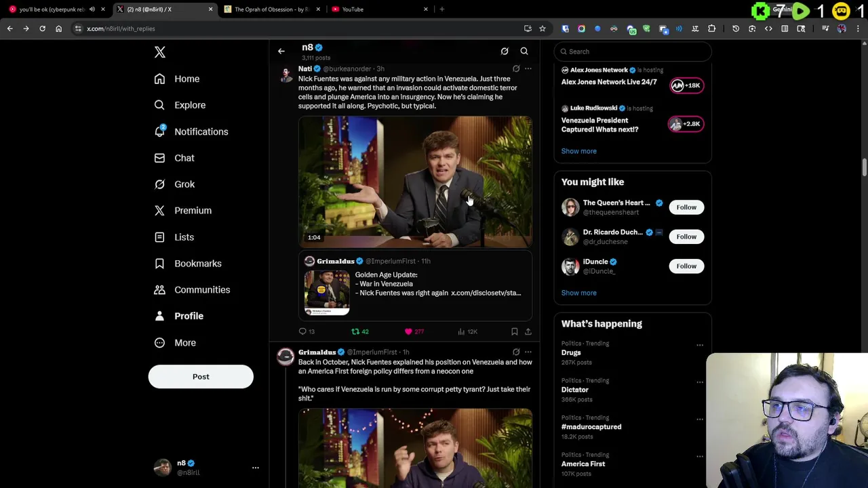The image size is (868, 488).
Task: Play the Nick Fuentes video in Nati's post
Action: (415, 182)
